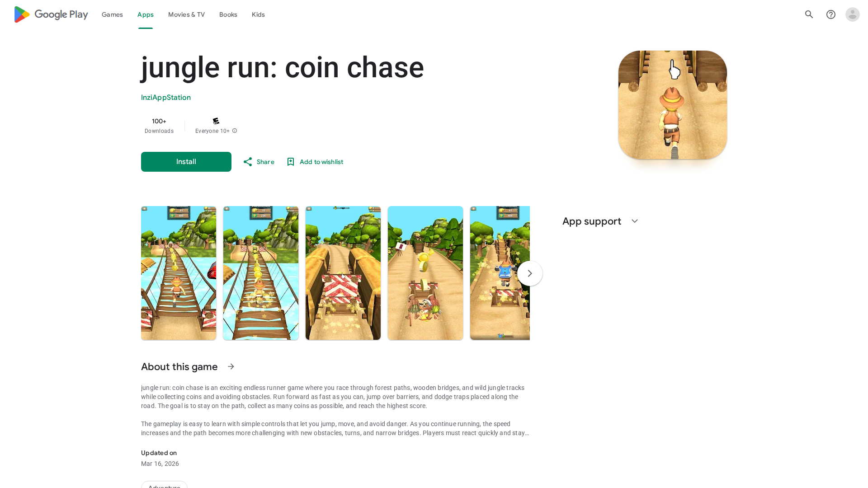Select the Kids tab
The image size is (868, 488).
tap(258, 14)
